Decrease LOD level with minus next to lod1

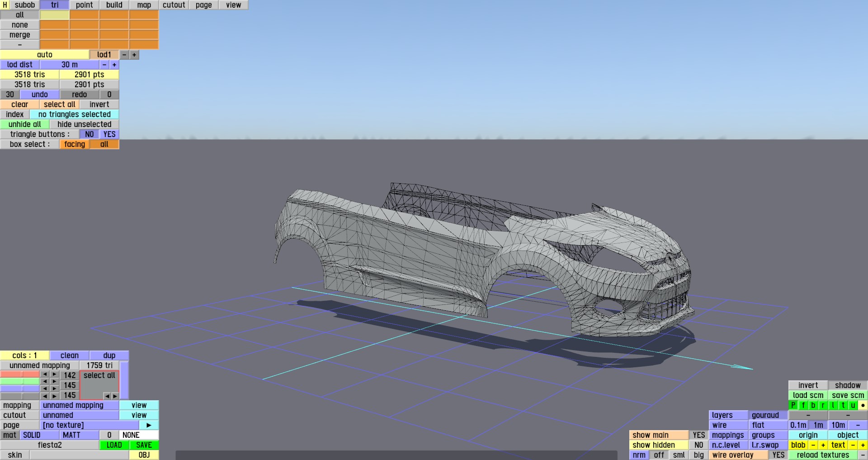124,55
